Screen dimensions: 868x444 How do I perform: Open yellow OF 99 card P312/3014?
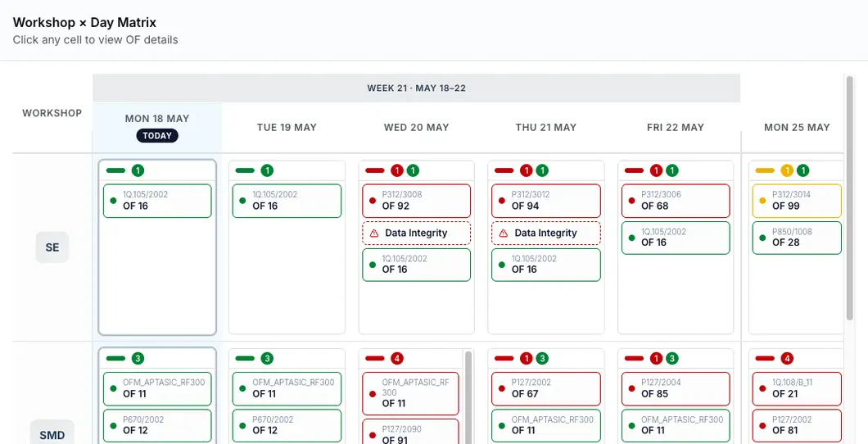[797, 201]
